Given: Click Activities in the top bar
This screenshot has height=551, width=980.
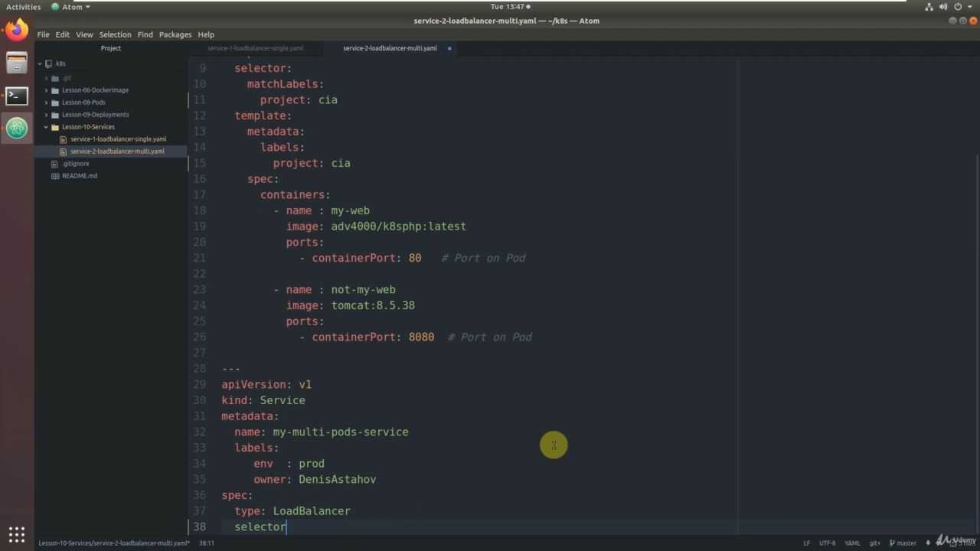Looking at the screenshot, I should tap(24, 7).
